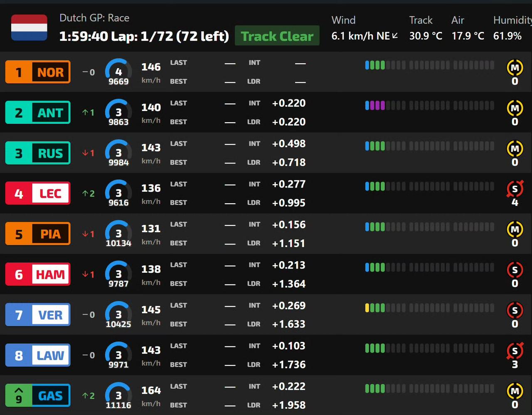Screen dimensions: 532x415
Task: Click Leclerc's up 2 position change indicator
Action: tap(89, 193)
